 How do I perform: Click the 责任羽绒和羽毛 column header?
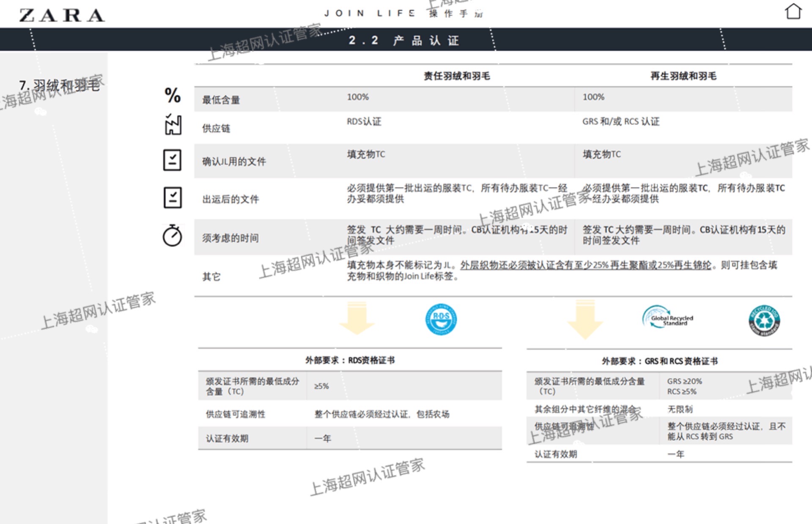pyautogui.click(x=457, y=76)
